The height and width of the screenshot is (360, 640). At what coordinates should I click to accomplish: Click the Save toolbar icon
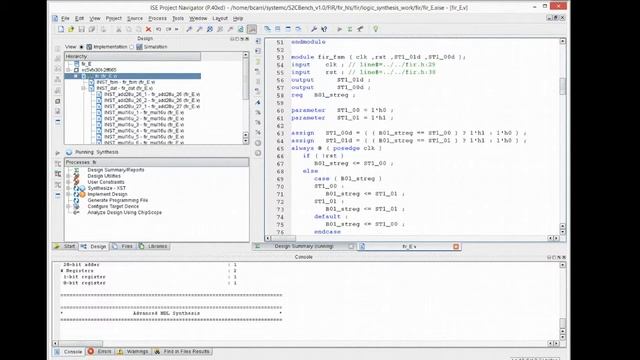81,29
